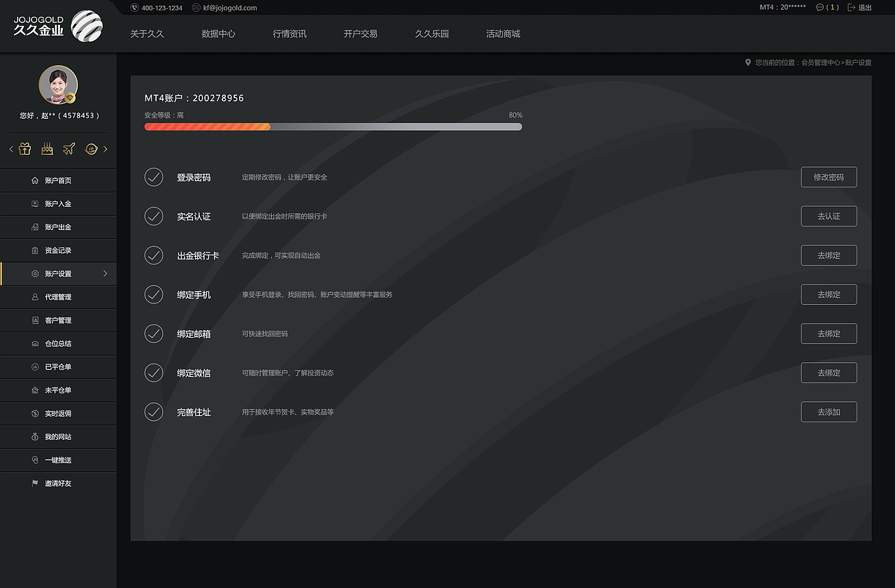Click the gear icon beside 账户设置
The image size is (895, 588).
pos(35,273)
